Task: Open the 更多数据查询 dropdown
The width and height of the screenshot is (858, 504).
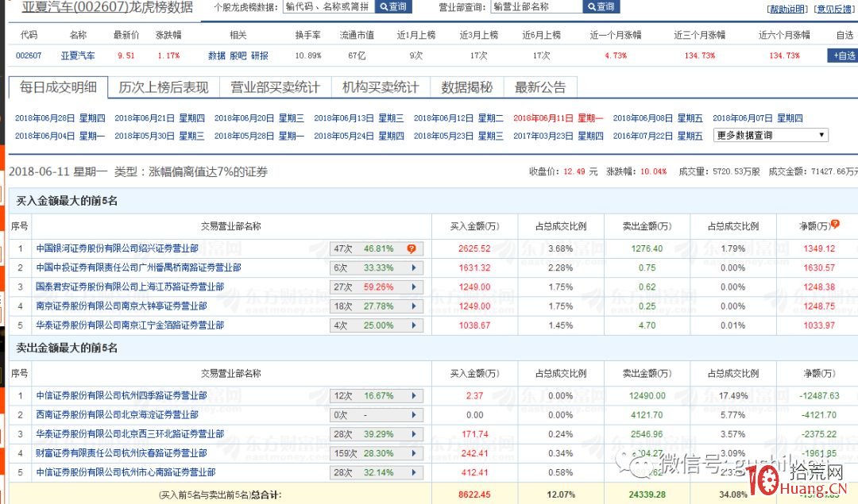Action: pyautogui.click(x=771, y=135)
